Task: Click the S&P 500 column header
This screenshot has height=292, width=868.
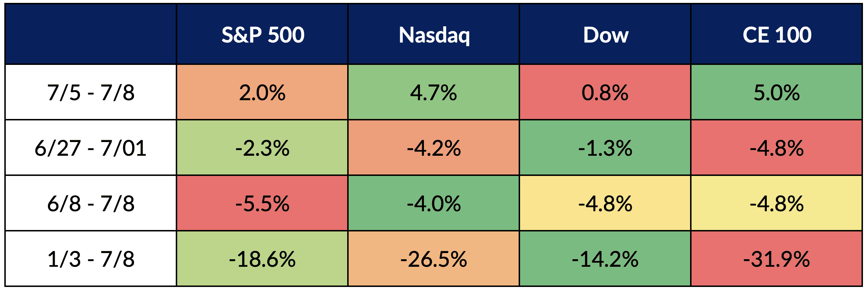Action: [x=263, y=35]
